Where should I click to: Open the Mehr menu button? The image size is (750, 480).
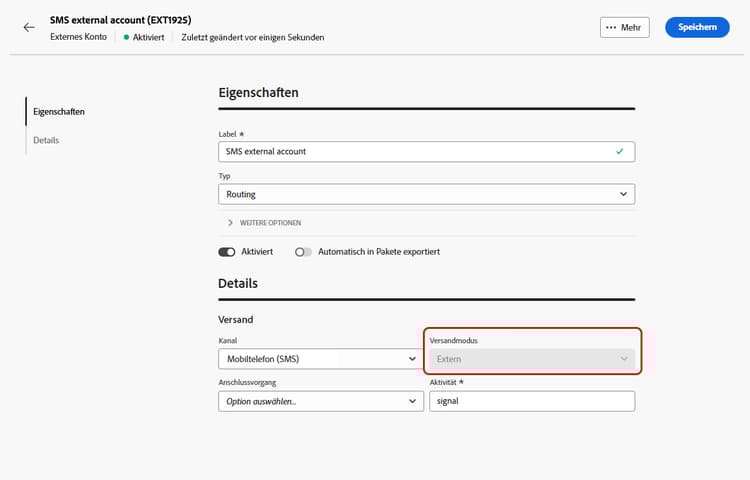tap(625, 27)
